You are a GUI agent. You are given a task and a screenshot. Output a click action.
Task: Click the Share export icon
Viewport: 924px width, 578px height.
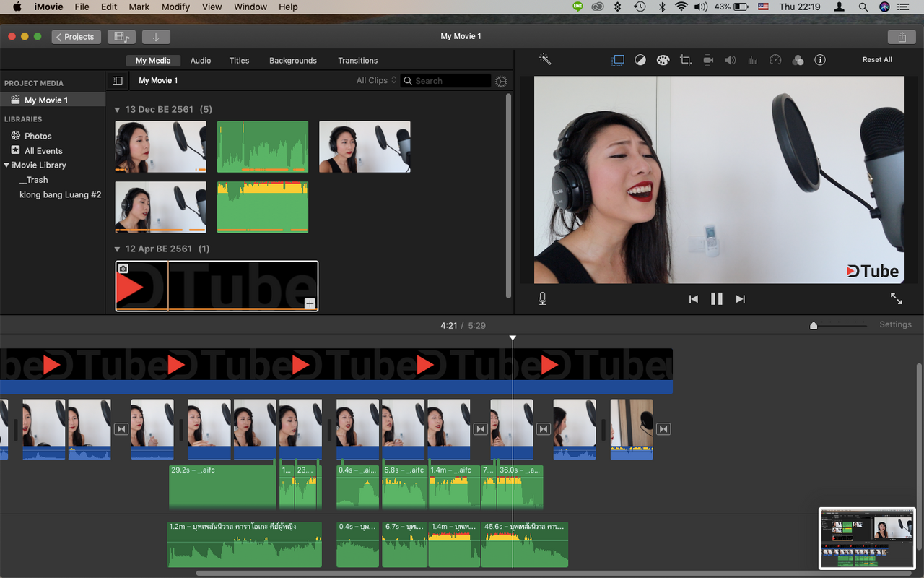[x=902, y=37]
